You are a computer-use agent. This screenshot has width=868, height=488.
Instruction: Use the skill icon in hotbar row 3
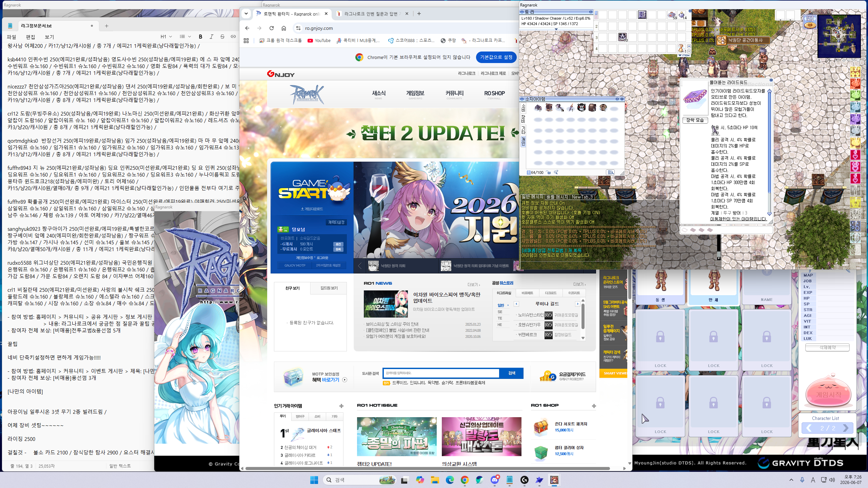click(623, 37)
